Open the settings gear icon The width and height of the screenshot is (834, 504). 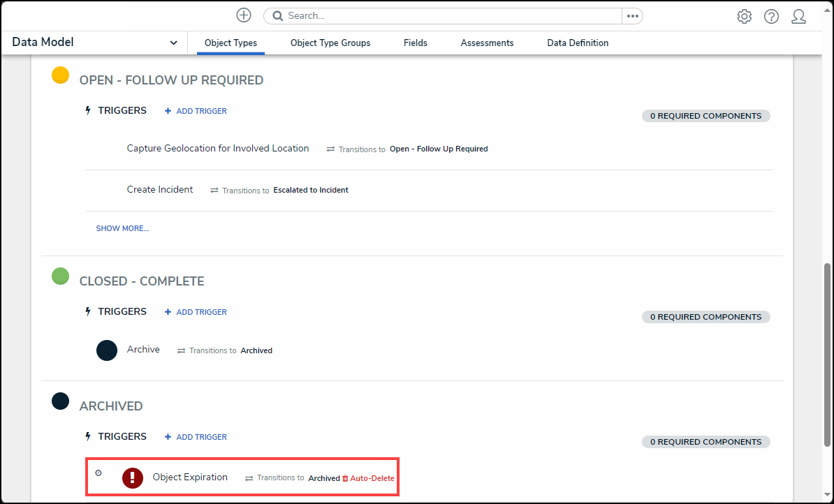click(x=744, y=17)
